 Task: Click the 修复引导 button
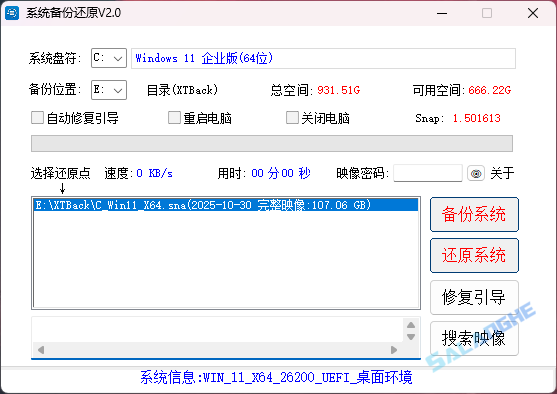pyautogui.click(x=474, y=297)
